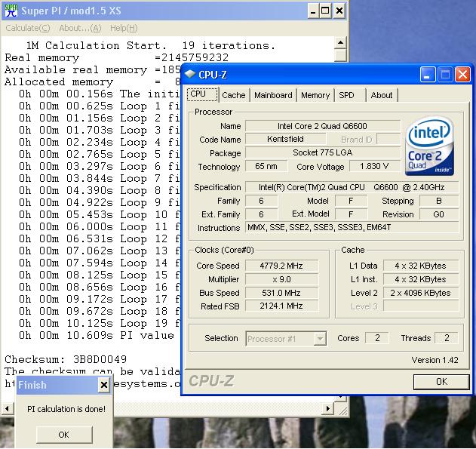Click the Super PI horizontal scrollbar left arrow
The height and width of the screenshot is (449, 476).
(7, 408)
